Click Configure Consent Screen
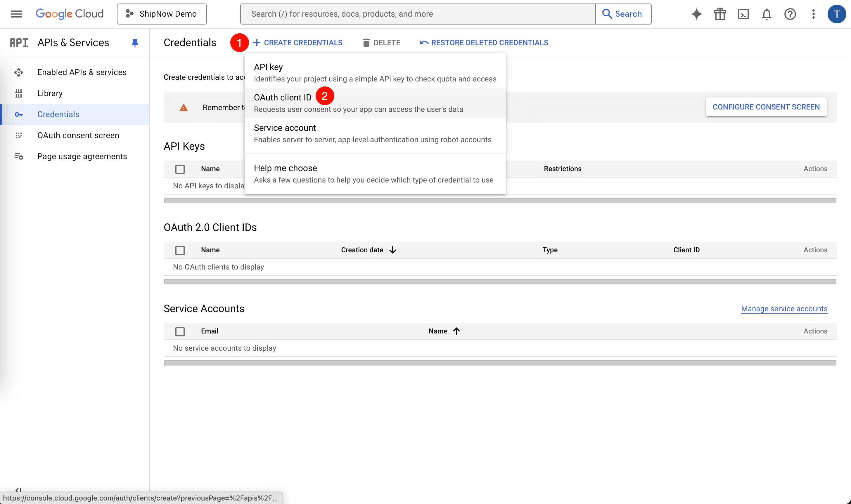 766,107
